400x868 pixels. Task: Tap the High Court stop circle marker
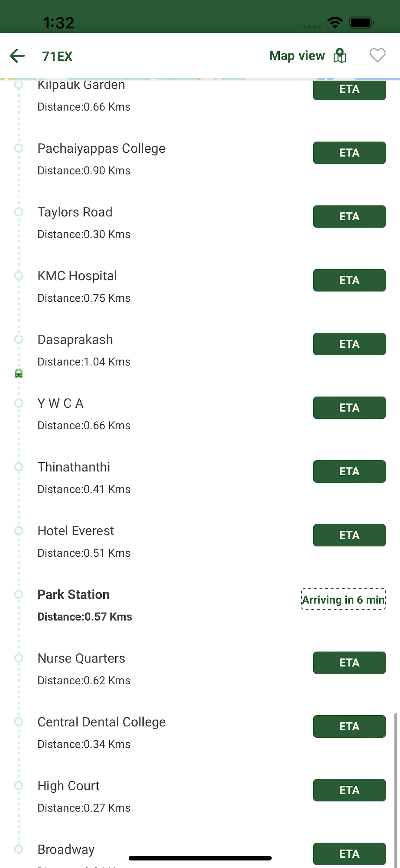coord(19,786)
